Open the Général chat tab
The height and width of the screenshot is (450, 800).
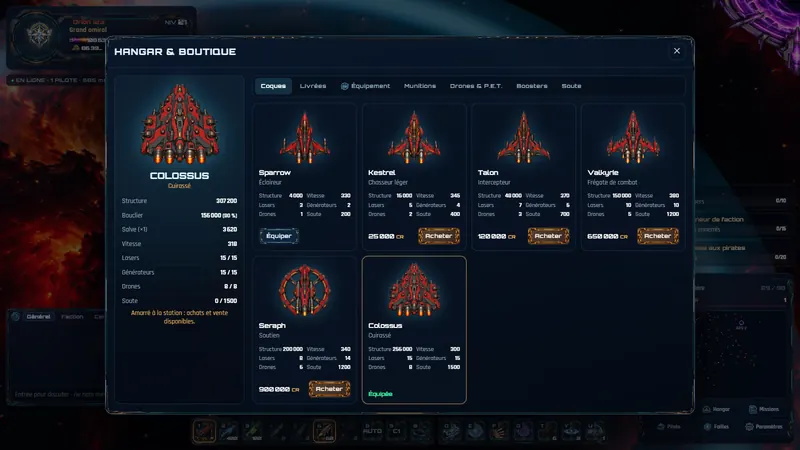point(38,316)
